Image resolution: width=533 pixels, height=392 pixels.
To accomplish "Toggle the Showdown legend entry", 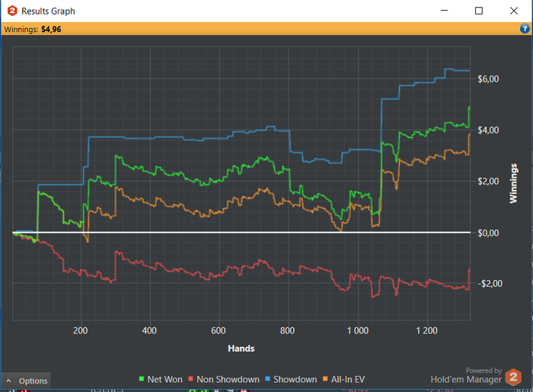I will [x=291, y=379].
